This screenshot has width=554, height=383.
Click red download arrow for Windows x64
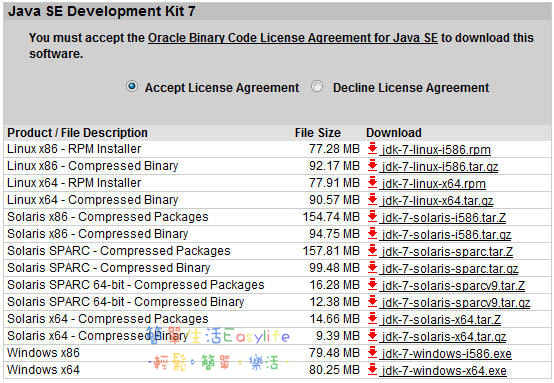click(x=372, y=369)
